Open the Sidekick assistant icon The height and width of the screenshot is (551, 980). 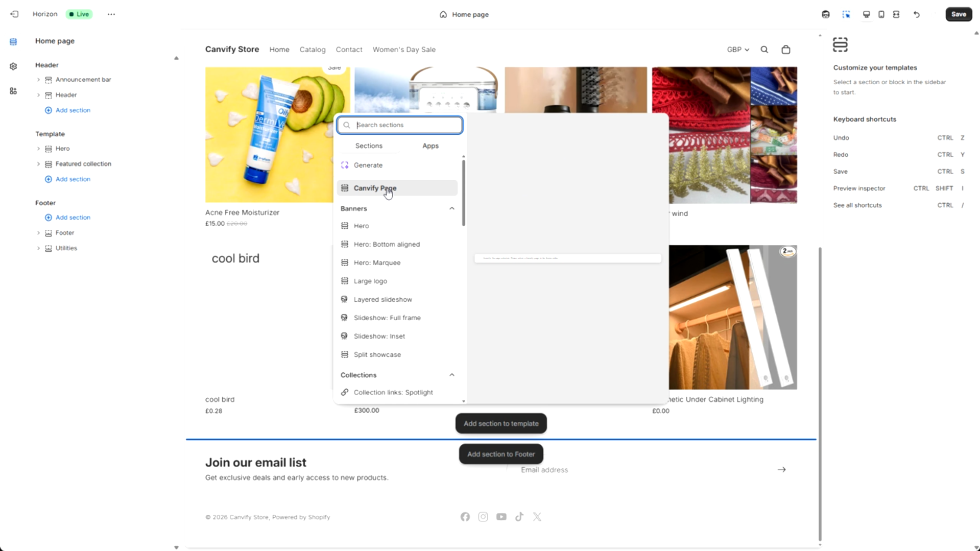click(825, 14)
